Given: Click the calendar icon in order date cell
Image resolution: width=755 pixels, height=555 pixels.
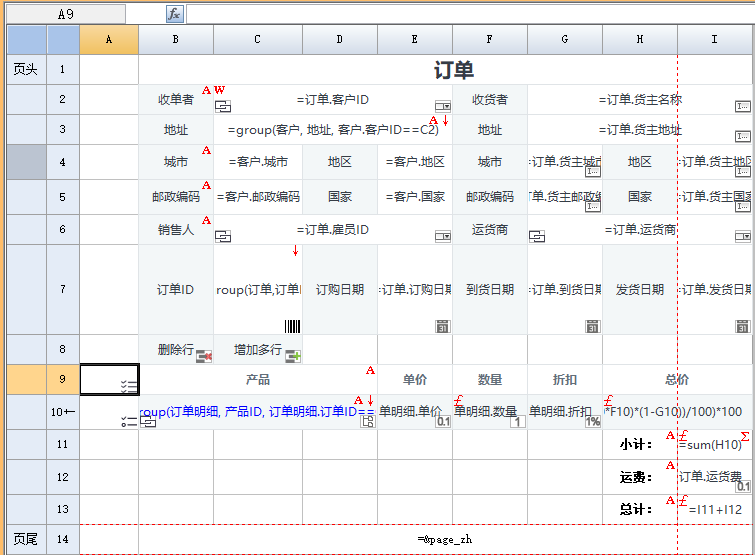Looking at the screenshot, I should coord(442,326).
